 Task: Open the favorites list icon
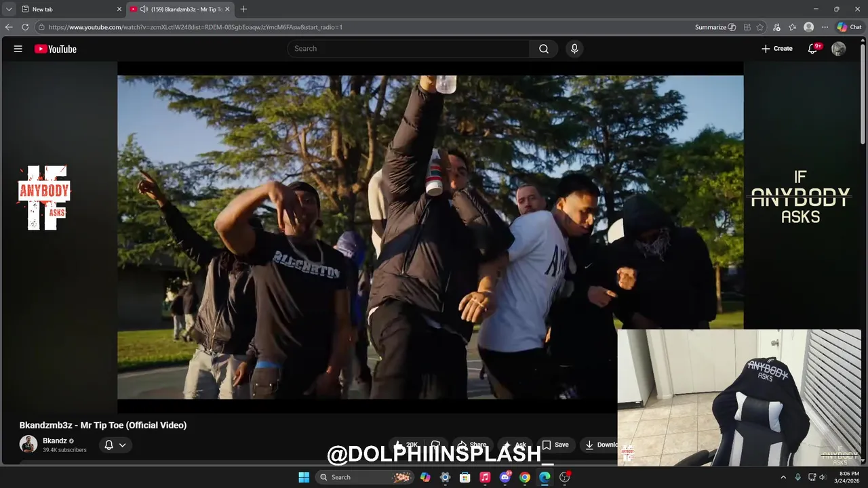pyautogui.click(x=792, y=27)
